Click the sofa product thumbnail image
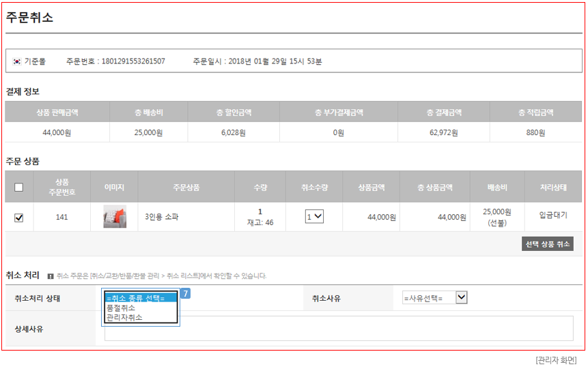The height and width of the screenshot is (369, 588). coord(115,216)
